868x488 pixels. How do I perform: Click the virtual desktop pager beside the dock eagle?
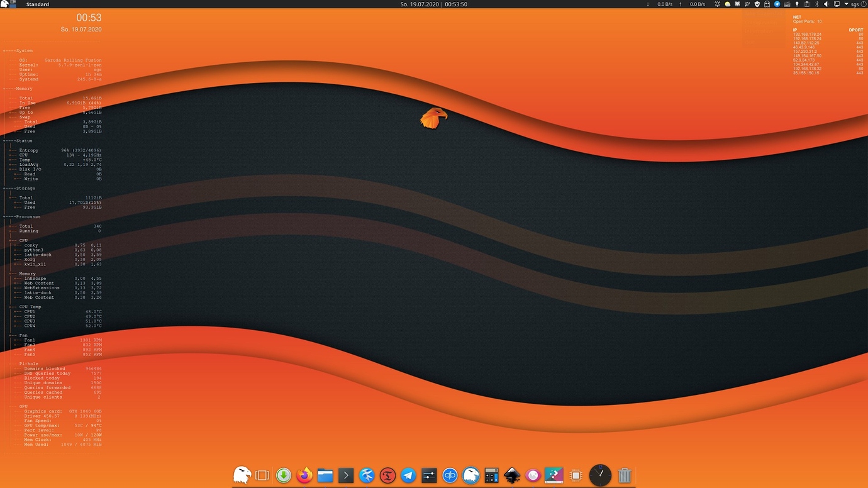pos(262,475)
